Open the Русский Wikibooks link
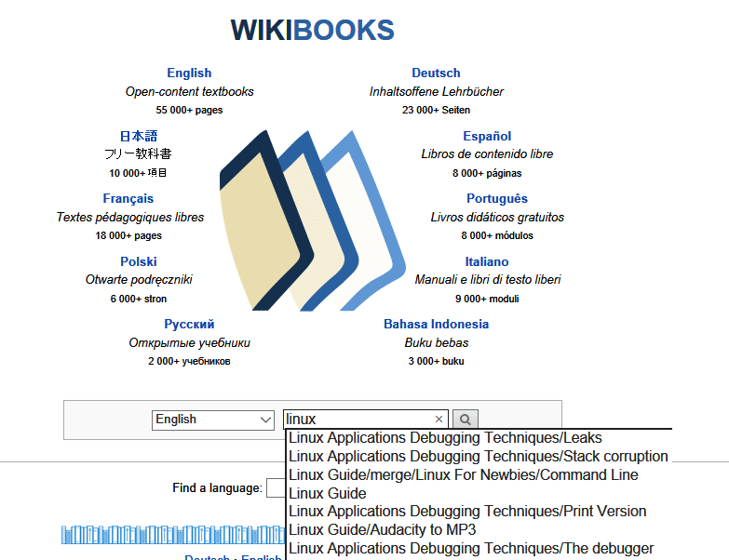 coord(189,324)
